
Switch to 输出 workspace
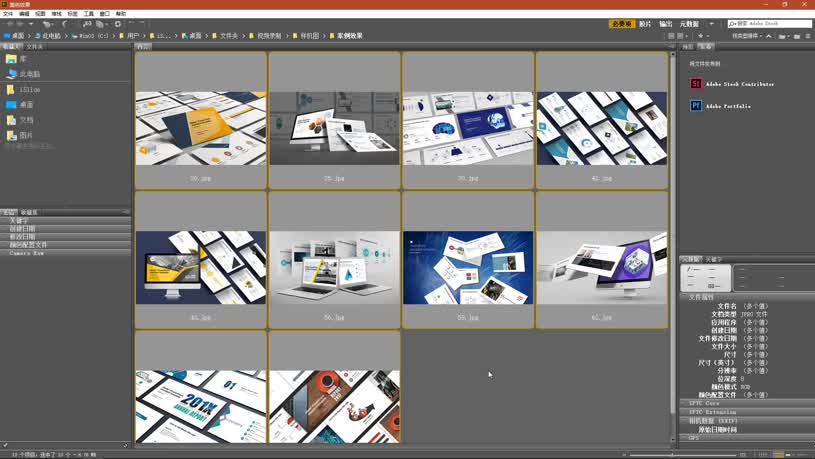(x=666, y=24)
